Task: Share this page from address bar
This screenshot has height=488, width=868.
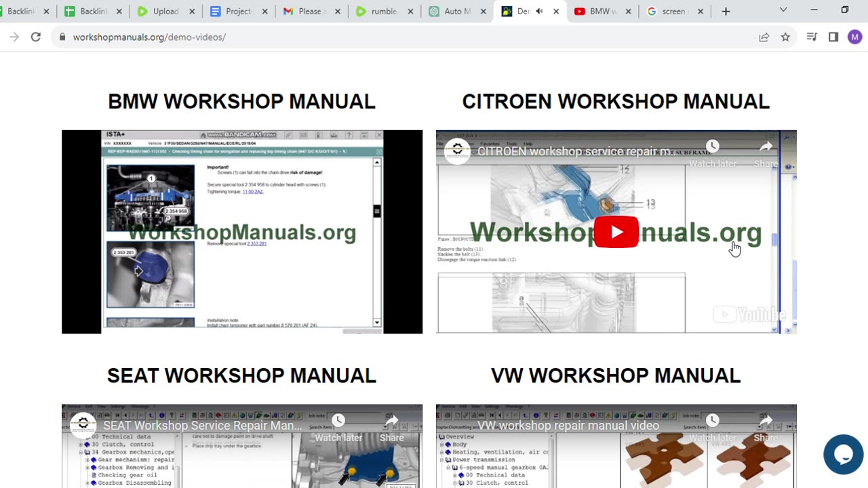Action: 764,37
